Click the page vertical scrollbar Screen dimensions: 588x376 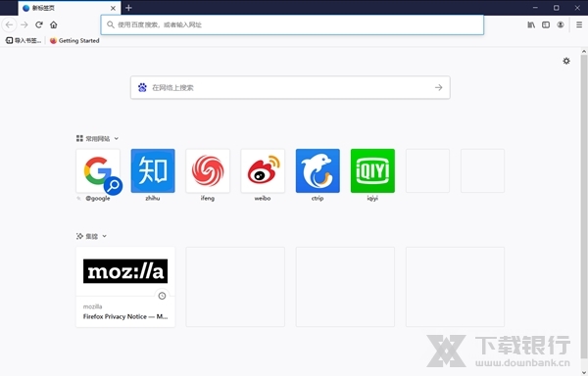point(584,206)
